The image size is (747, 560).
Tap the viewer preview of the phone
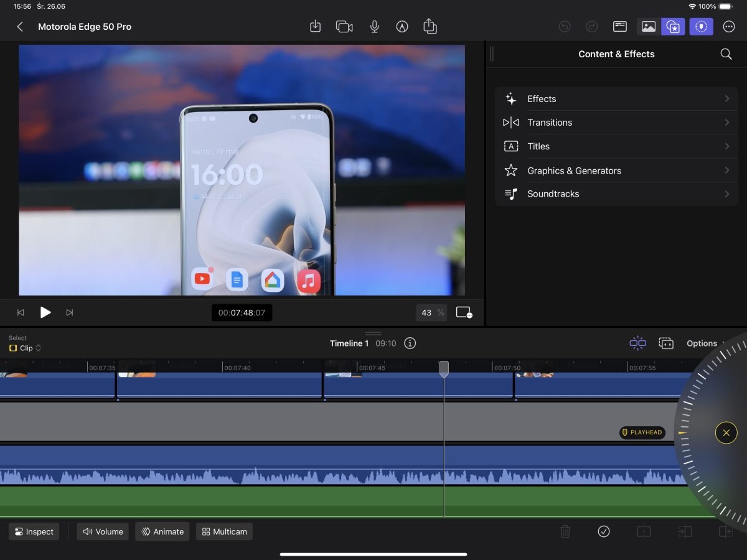click(x=242, y=170)
